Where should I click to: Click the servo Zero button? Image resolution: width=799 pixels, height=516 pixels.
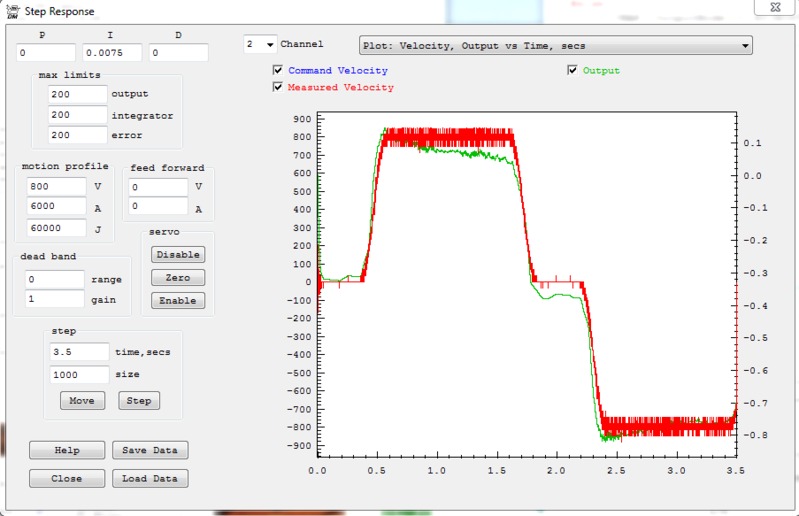click(x=178, y=278)
